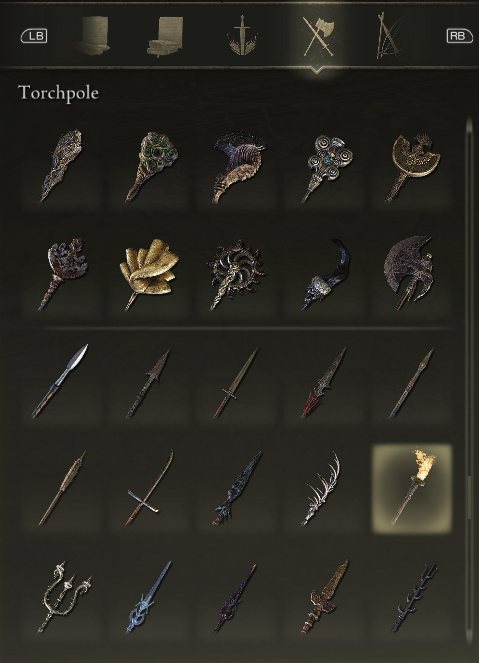Image resolution: width=479 pixels, height=663 pixels.
Task: Open the sword with wings tab
Action: coord(243,36)
